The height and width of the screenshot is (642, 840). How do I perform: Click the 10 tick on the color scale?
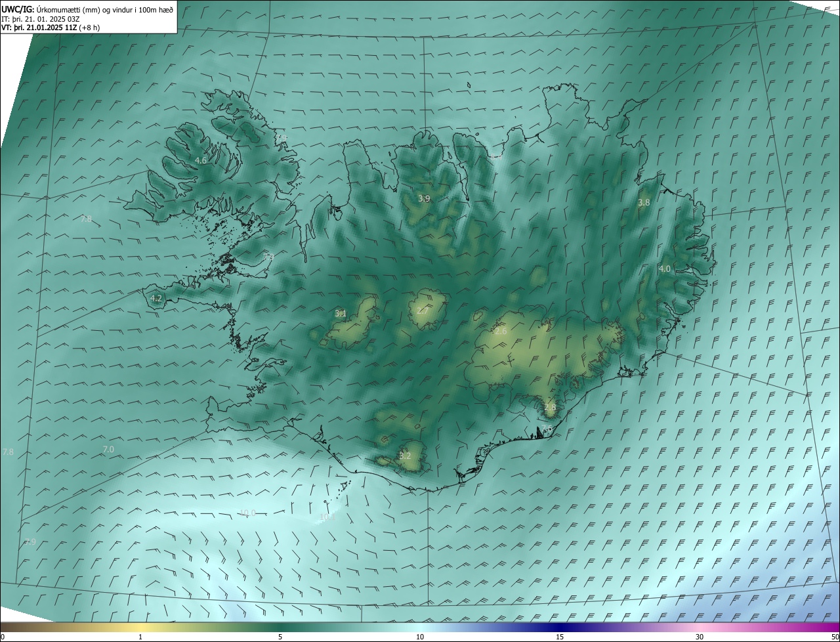420,637
